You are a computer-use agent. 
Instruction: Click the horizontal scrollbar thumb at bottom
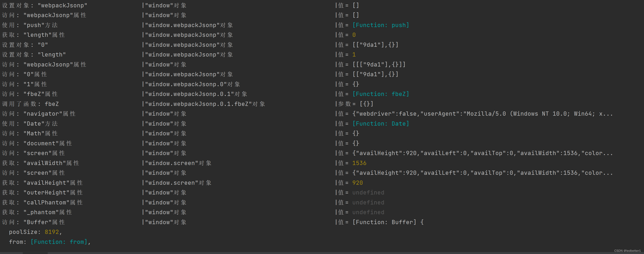[x=35, y=253]
